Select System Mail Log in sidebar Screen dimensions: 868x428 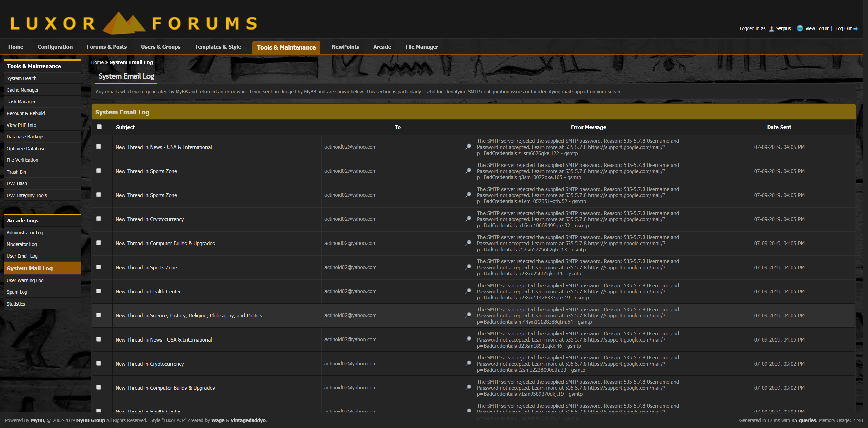[42, 268]
